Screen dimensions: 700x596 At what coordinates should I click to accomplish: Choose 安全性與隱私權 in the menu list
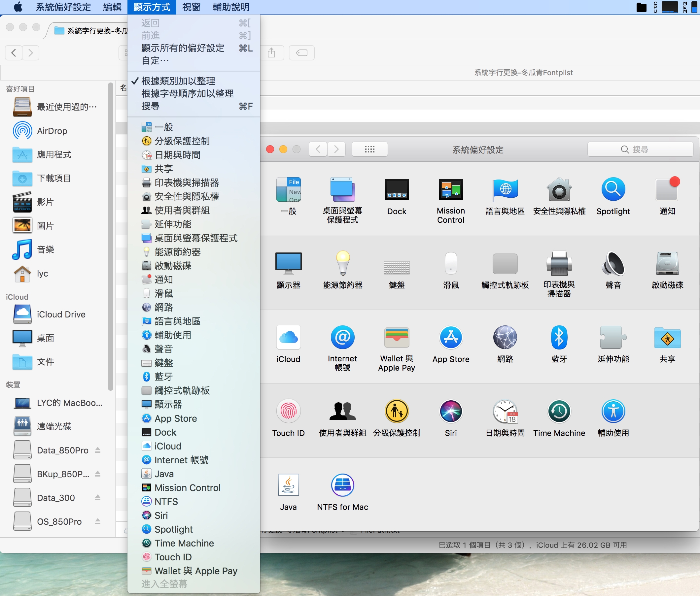pyautogui.click(x=187, y=197)
